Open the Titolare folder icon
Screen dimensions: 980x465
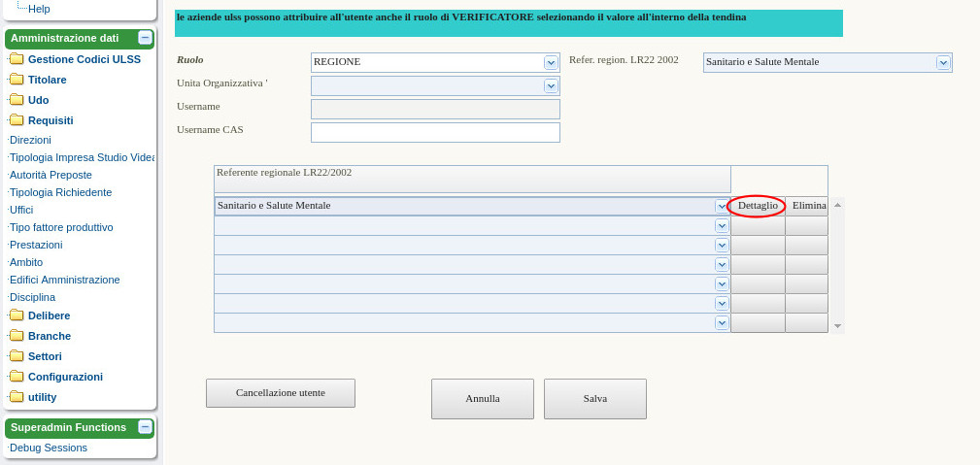17,80
